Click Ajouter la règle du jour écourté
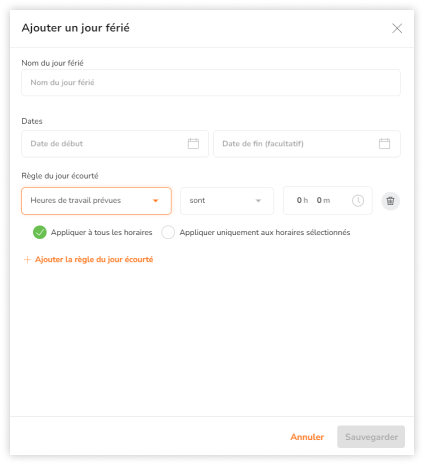The width and height of the screenshot is (424, 465). (89, 259)
